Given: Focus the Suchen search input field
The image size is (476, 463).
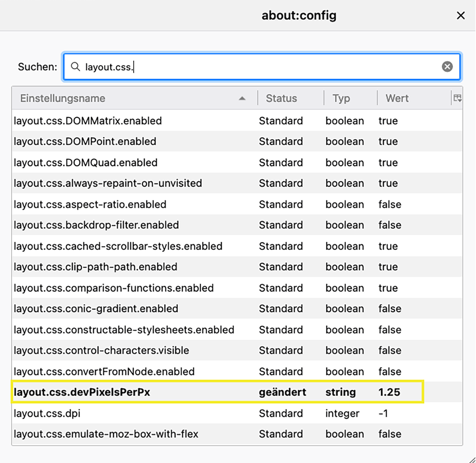Looking at the screenshot, I should tap(257, 67).
